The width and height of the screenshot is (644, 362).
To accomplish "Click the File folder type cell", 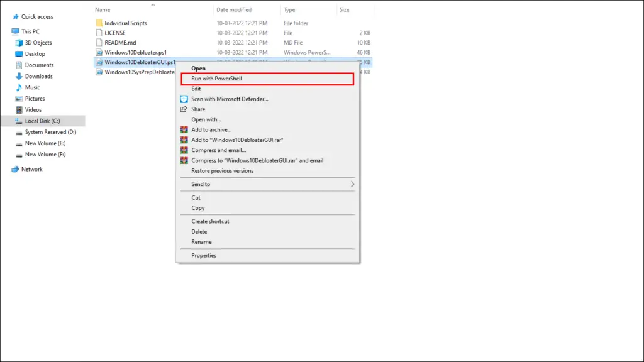I will (x=296, y=23).
